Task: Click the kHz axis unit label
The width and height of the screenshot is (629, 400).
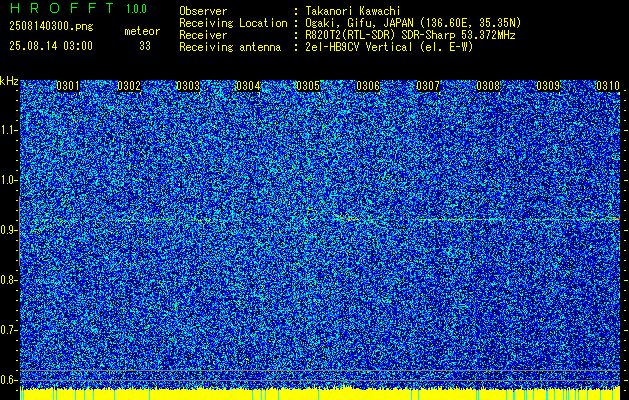Action: pos(9,81)
